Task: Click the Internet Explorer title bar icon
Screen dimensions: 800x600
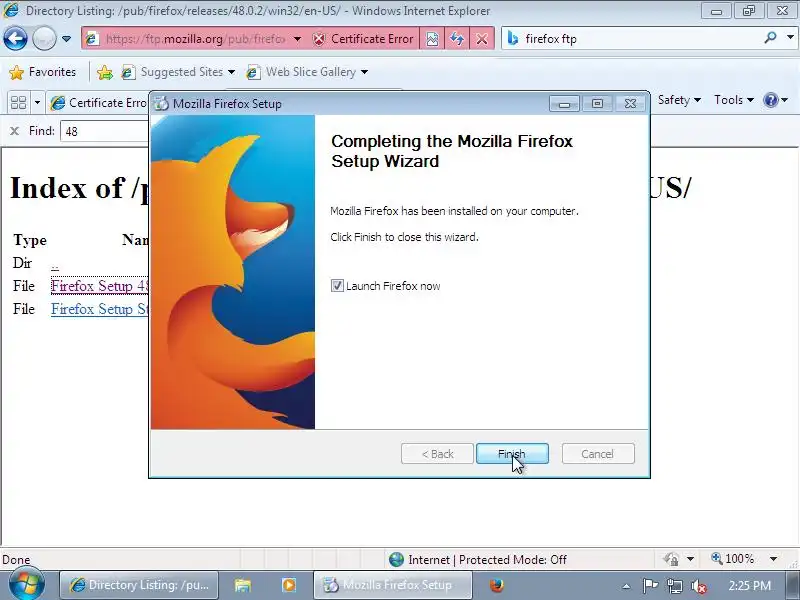Action: 11,10
